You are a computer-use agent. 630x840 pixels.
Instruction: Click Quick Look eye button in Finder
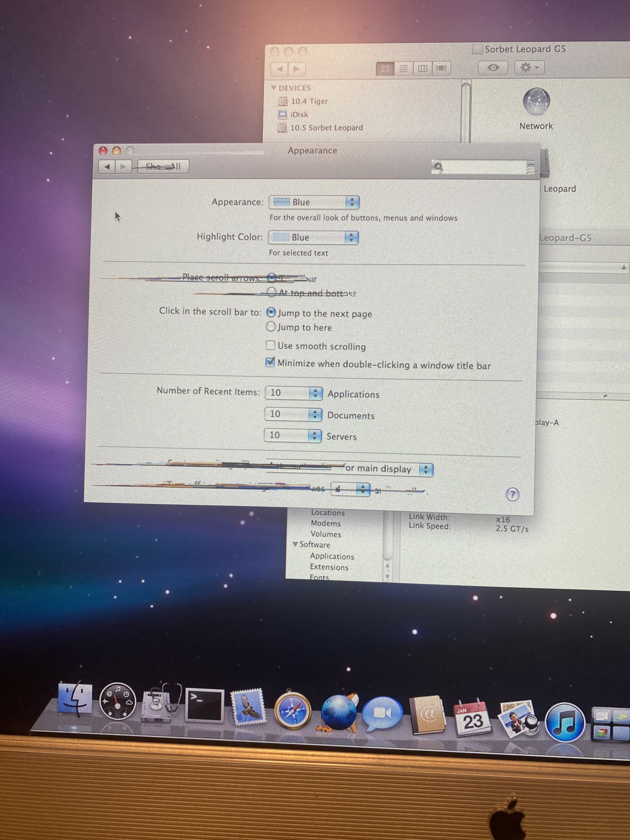click(x=493, y=67)
